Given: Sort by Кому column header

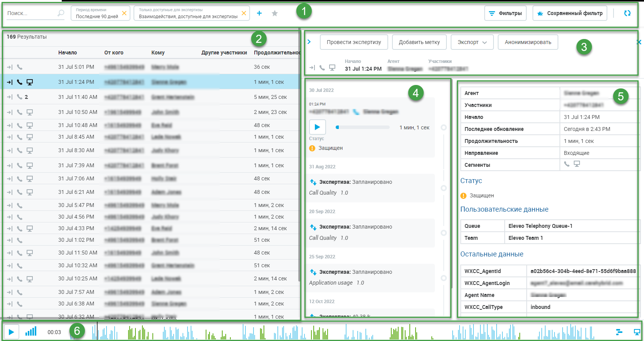Looking at the screenshot, I should [158, 53].
